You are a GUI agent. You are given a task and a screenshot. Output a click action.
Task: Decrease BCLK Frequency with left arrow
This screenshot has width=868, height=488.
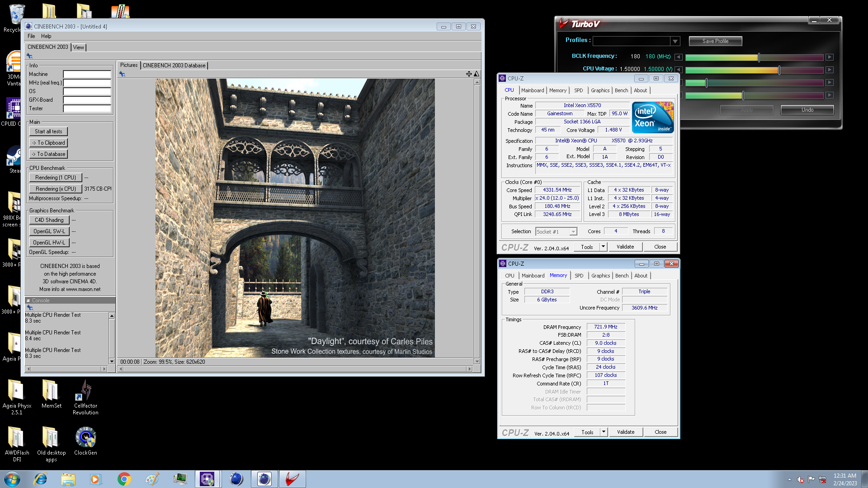679,57
